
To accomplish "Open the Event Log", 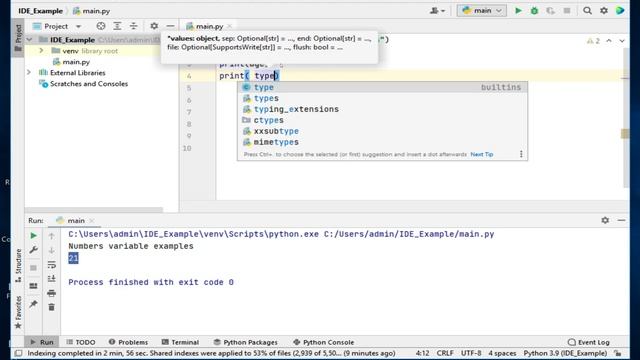I will point(589,342).
